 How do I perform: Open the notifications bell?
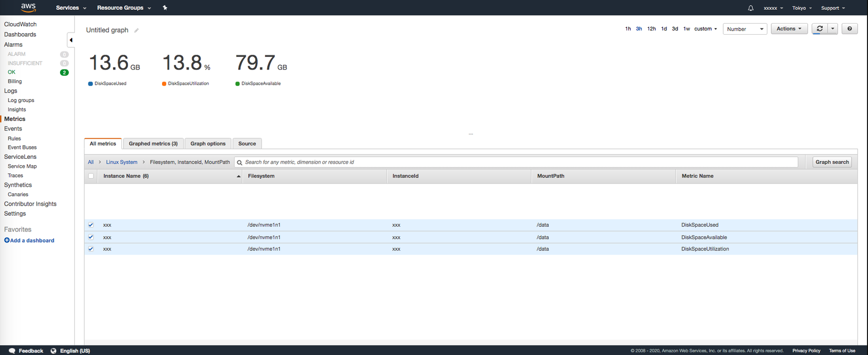point(751,8)
